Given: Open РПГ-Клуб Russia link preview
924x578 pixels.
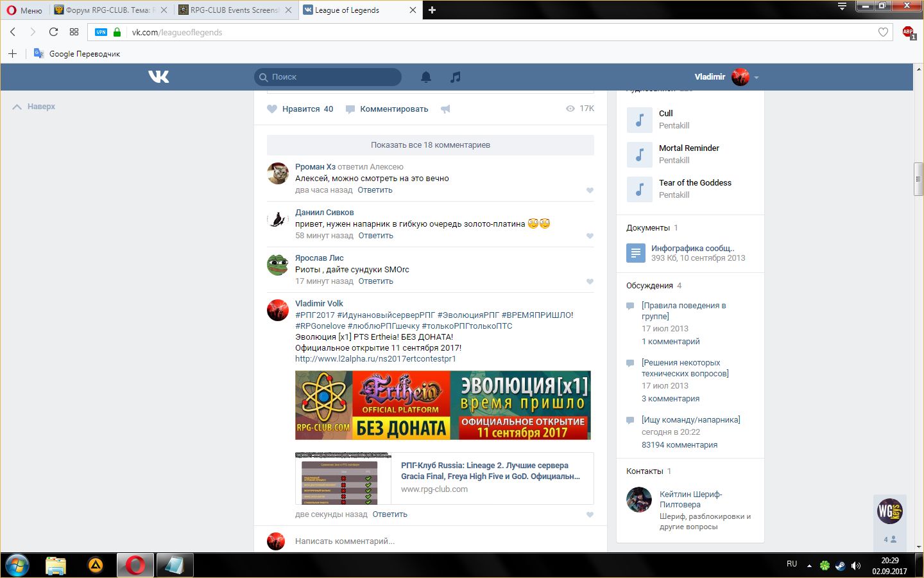Looking at the screenshot, I should pyautogui.click(x=444, y=478).
